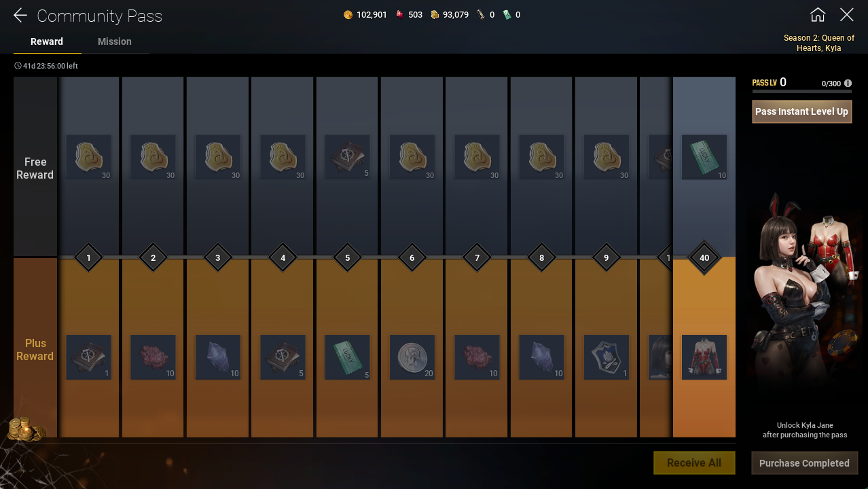Select level 40 plus reward red costume

704,357
